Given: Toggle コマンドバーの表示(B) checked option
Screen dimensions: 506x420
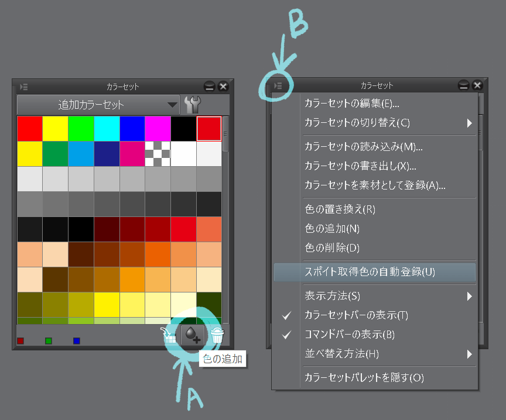Looking at the screenshot, I should (x=350, y=335).
